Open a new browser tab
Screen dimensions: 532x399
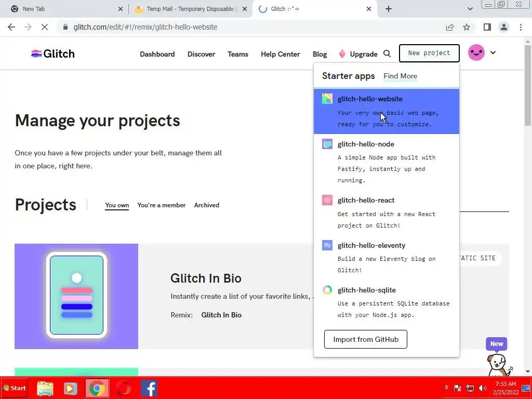(x=389, y=9)
